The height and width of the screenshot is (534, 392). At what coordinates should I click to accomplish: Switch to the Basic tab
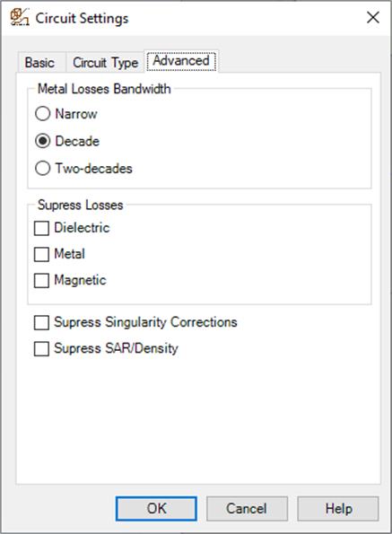[x=39, y=63]
